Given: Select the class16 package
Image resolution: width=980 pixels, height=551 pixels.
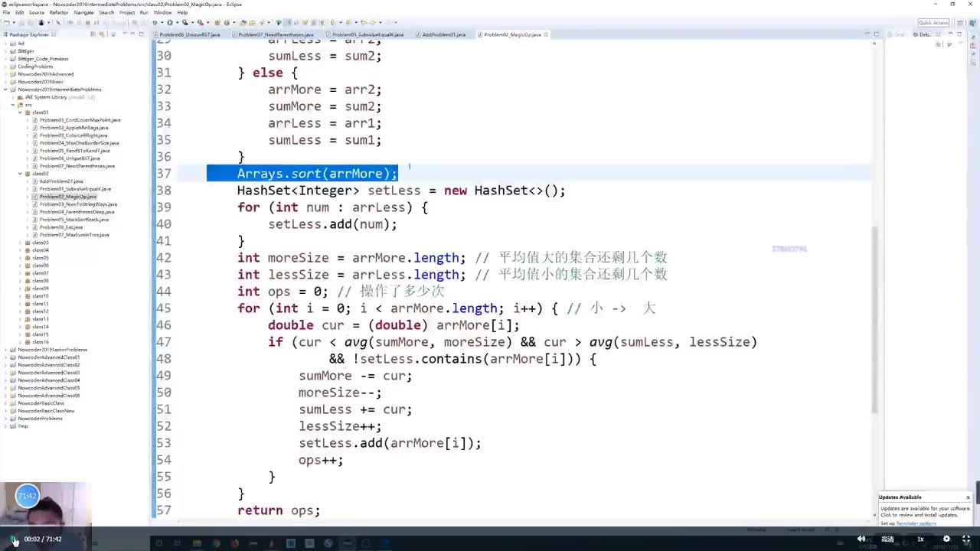Looking at the screenshot, I should click(x=40, y=342).
